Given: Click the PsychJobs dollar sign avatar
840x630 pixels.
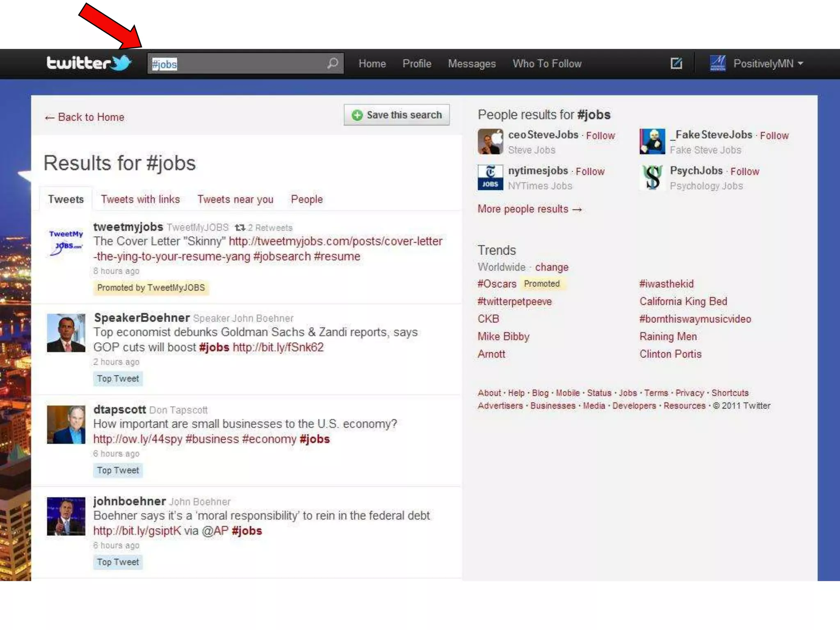Looking at the screenshot, I should (x=652, y=178).
